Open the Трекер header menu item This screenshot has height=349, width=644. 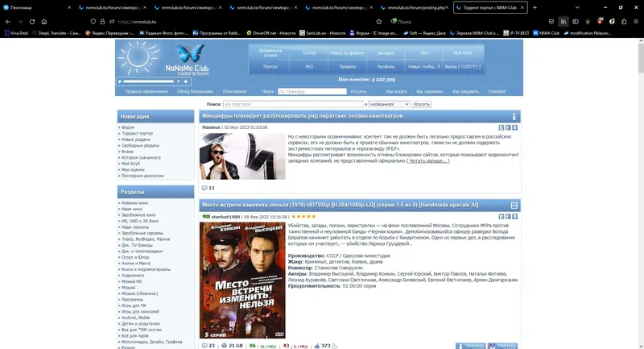tap(309, 53)
